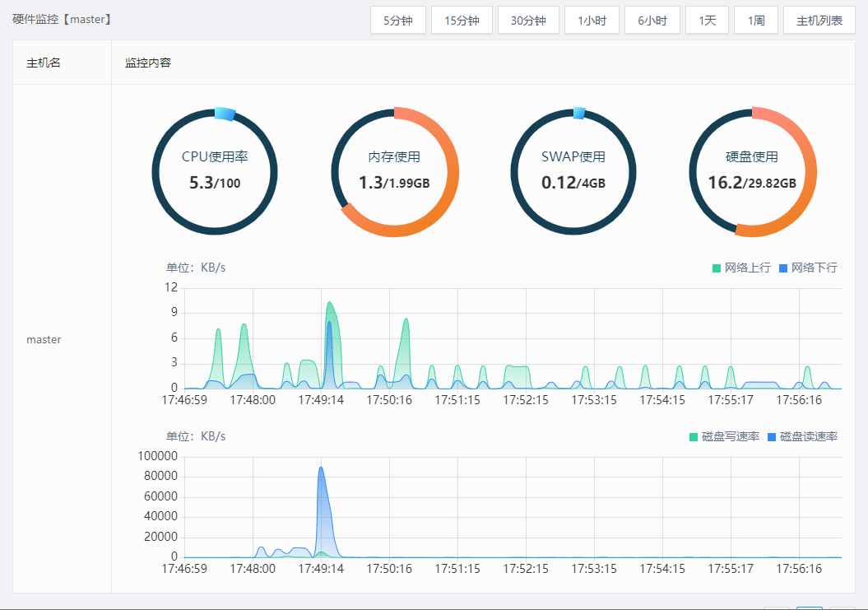Viewport: 868px width, 610px height.
Task: Select the 5分钟 time range
Action: click(x=398, y=21)
